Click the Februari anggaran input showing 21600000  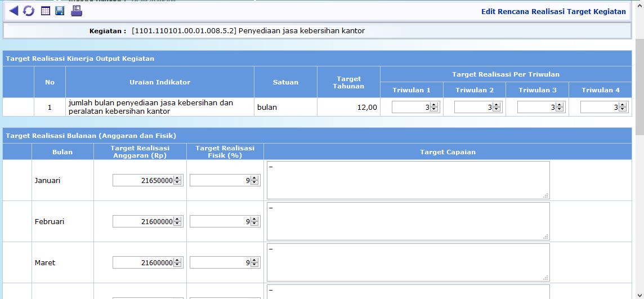click(143, 221)
